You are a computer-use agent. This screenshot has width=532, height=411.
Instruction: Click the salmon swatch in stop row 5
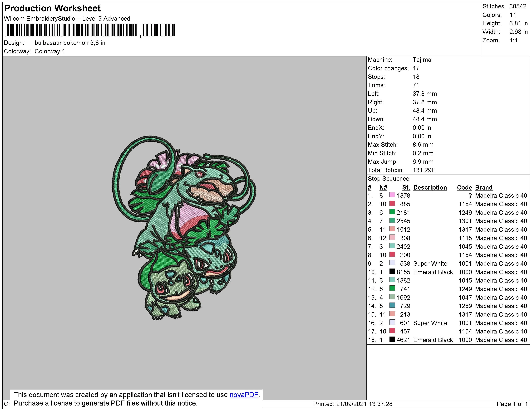tap(392, 229)
